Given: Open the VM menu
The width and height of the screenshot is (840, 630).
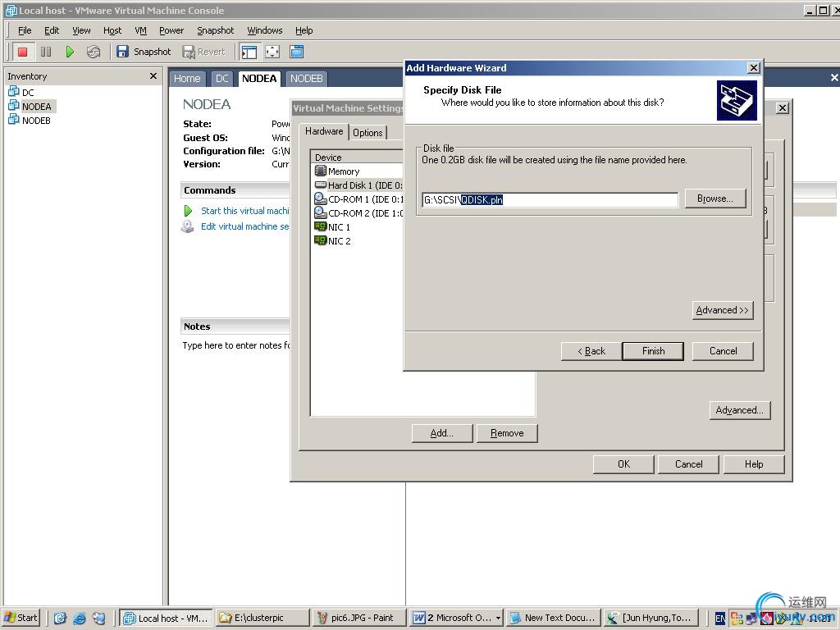Looking at the screenshot, I should (x=141, y=30).
